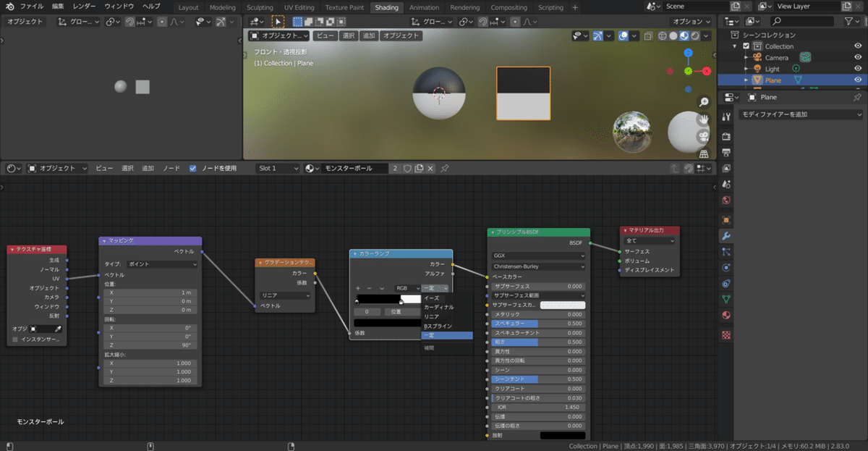This screenshot has width=868, height=451.
Task: Open the Christensen-Burley dropdown
Action: coord(539,266)
